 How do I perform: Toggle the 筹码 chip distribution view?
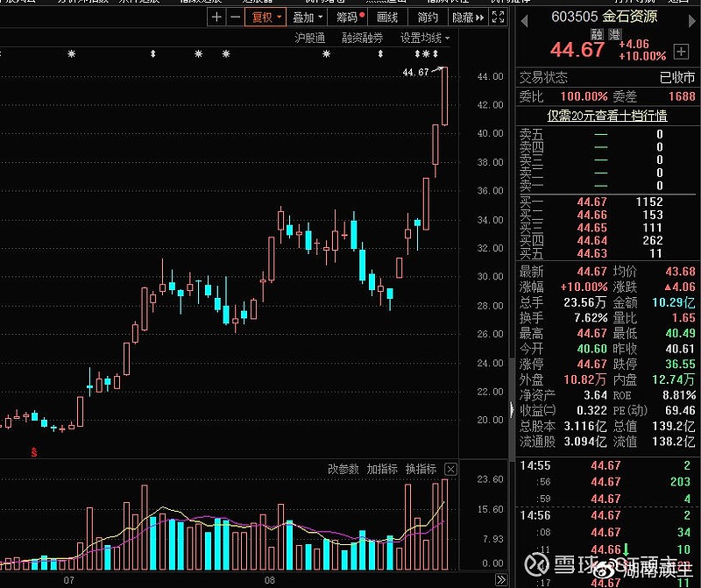350,18
